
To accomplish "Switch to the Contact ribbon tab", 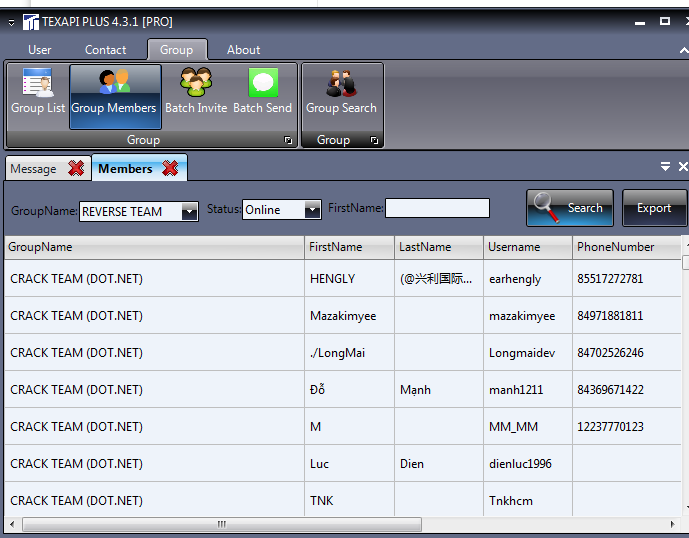I will [x=105, y=50].
